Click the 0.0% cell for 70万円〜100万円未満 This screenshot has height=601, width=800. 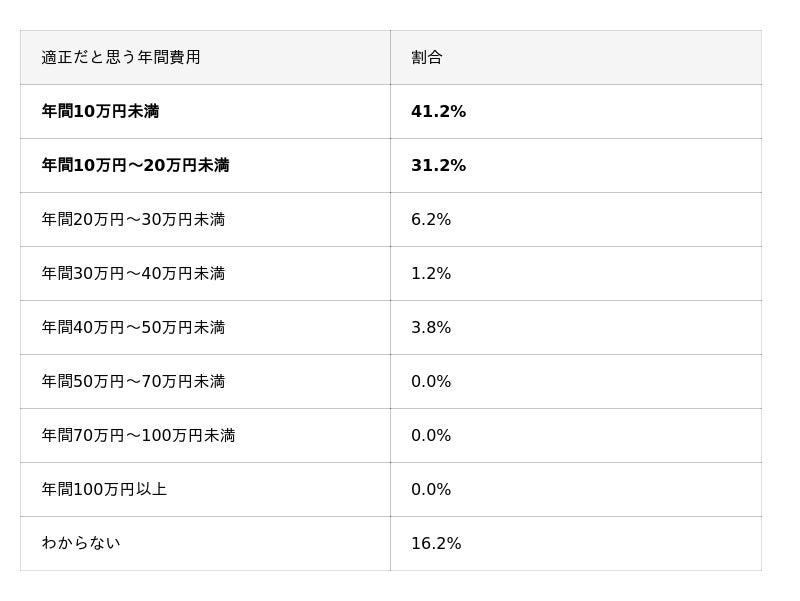[x=431, y=436]
